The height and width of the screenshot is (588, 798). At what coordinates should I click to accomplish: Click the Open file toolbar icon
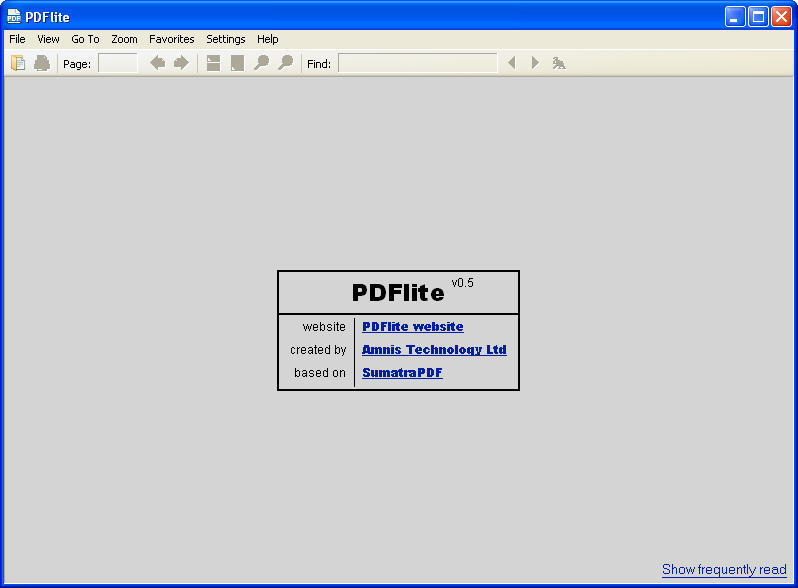click(18, 63)
